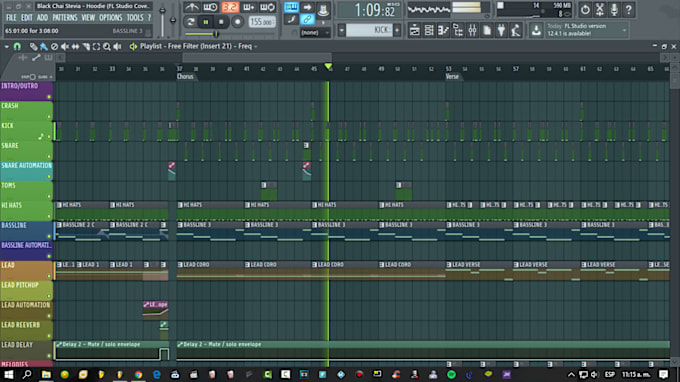Open the audio editor scissors icon
Viewport: 680px width, 382px height.
(600, 9)
